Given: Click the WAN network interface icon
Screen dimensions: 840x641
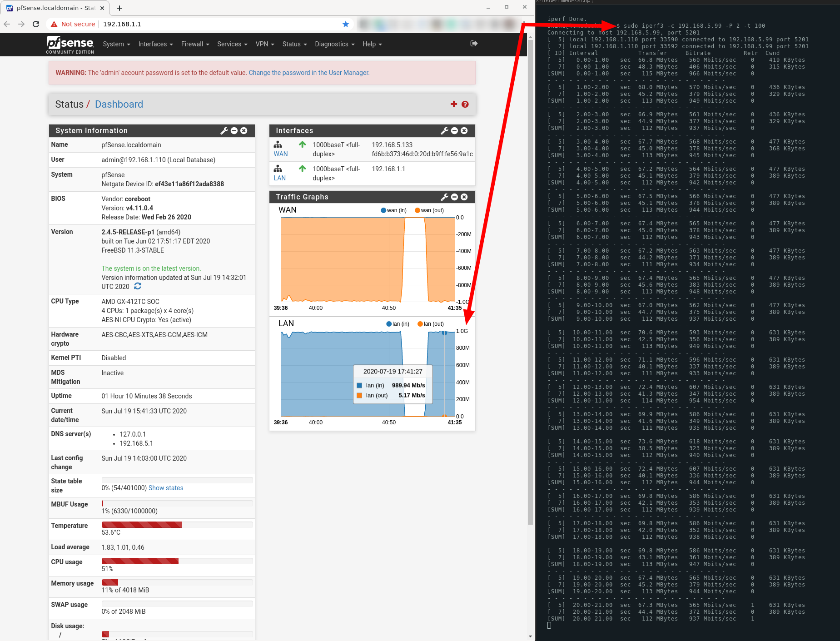Looking at the screenshot, I should 278,144.
